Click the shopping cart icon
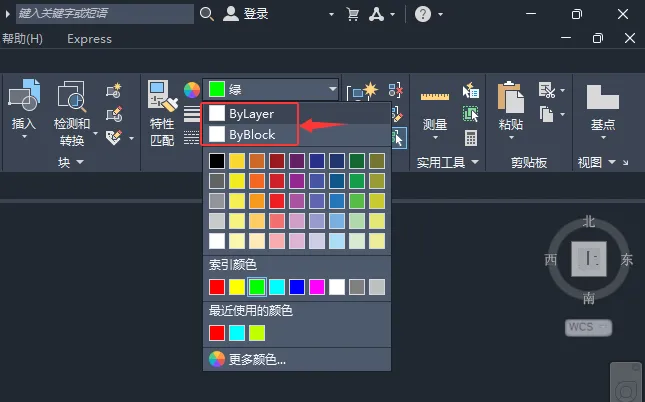 tap(353, 14)
